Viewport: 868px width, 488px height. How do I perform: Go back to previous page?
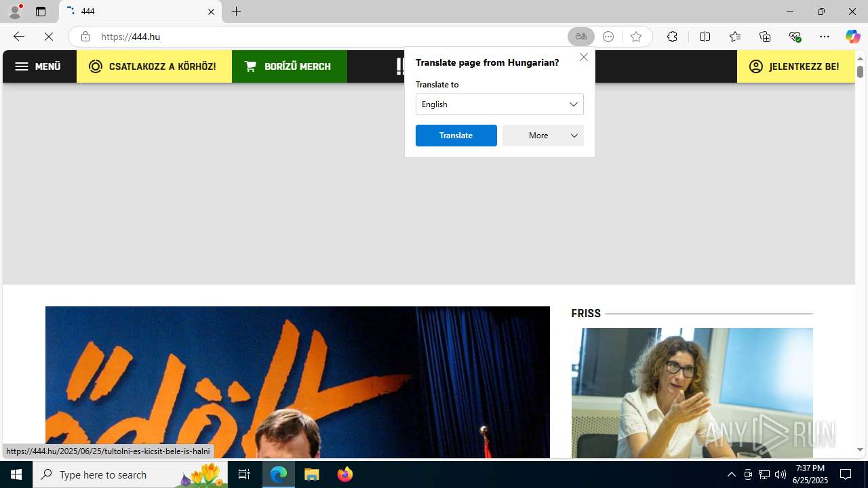[18, 37]
